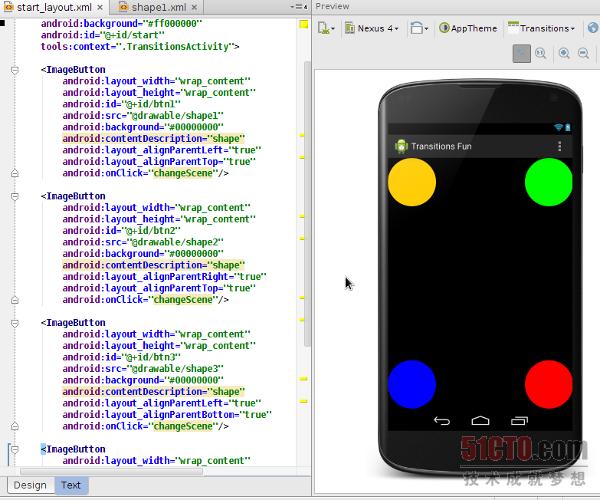This screenshot has width=600, height=500.
Task: Zoom preview to actual size (1:1)
Action: click(541, 54)
